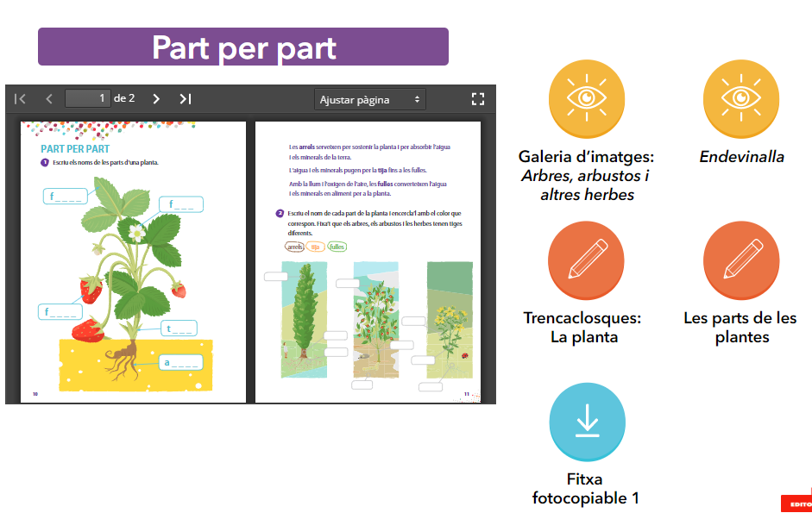Open the Endevinalla eye icon
Screen dimensions: 812x513
click(x=741, y=98)
